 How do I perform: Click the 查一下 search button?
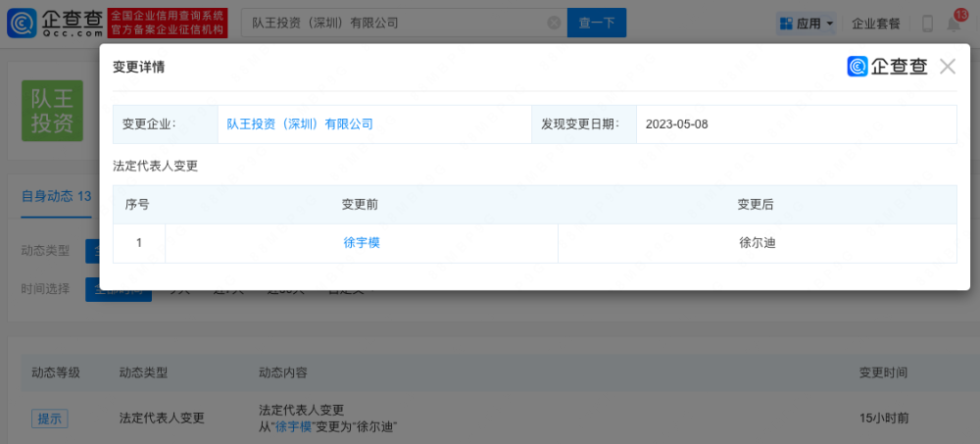(596, 24)
